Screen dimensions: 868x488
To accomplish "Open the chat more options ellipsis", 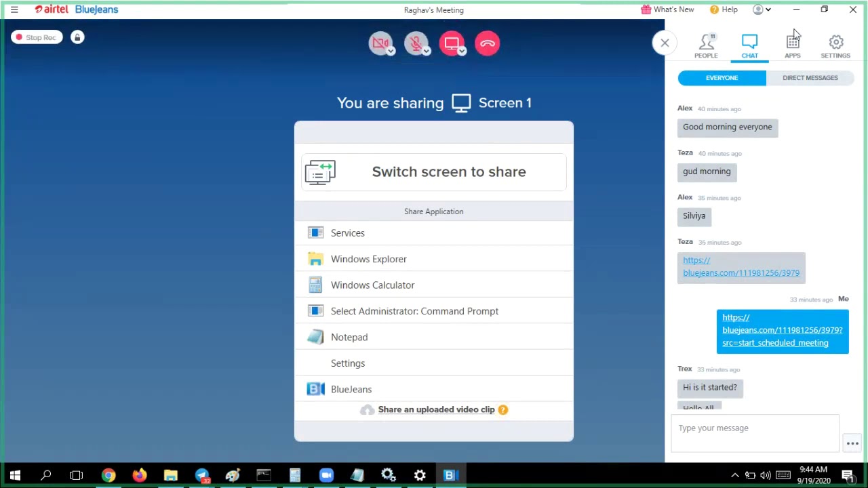I will [x=852, y=443].
